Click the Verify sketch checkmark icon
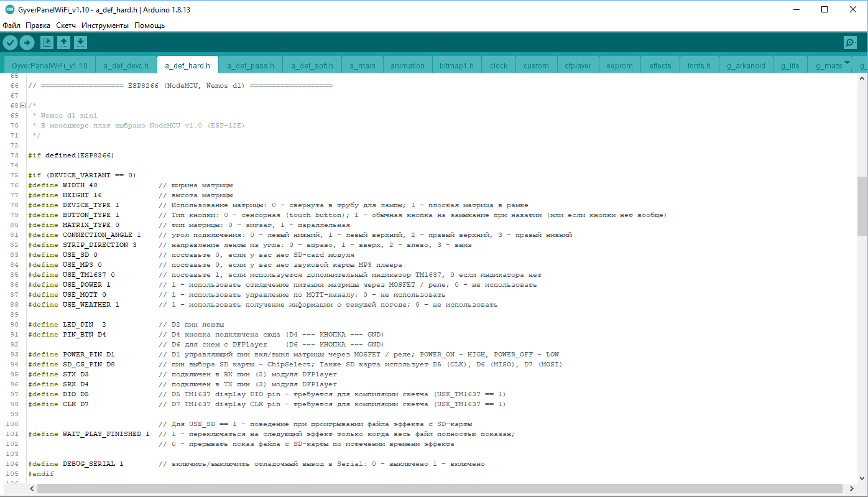The width and height of the screenshot is (868, 497). pos(10,42)
